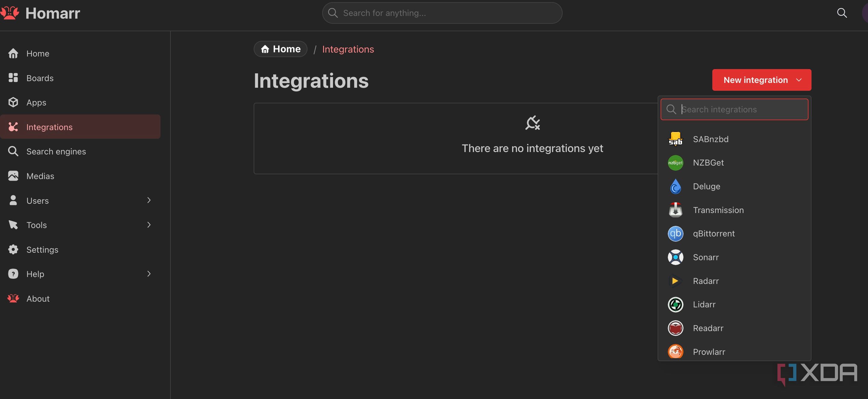The width and height of the screenshot is (868, 399).
Task: Click the Integrations icon in sidebar
Action: tap(13, 127)
